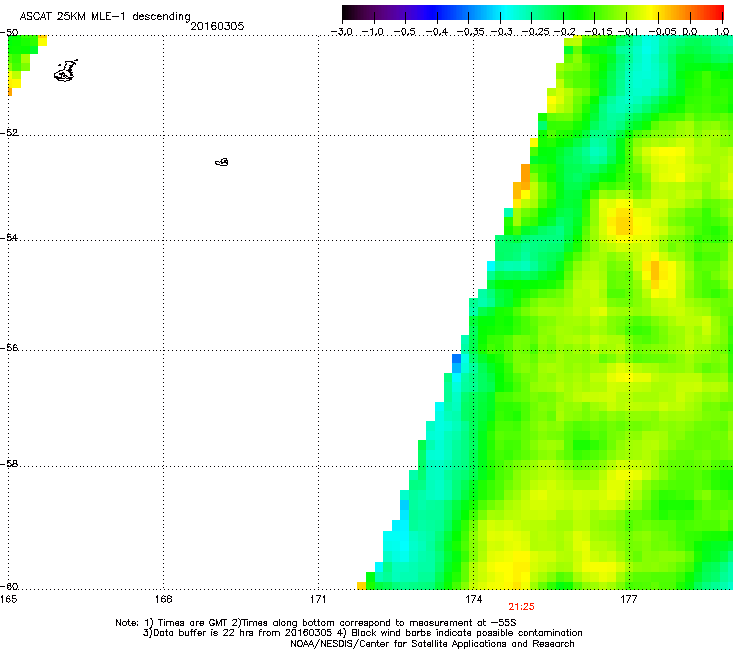This screenshot has height=650, width=740.
Task: Click the '-0.2' color scale label
Action: (565, 32)
